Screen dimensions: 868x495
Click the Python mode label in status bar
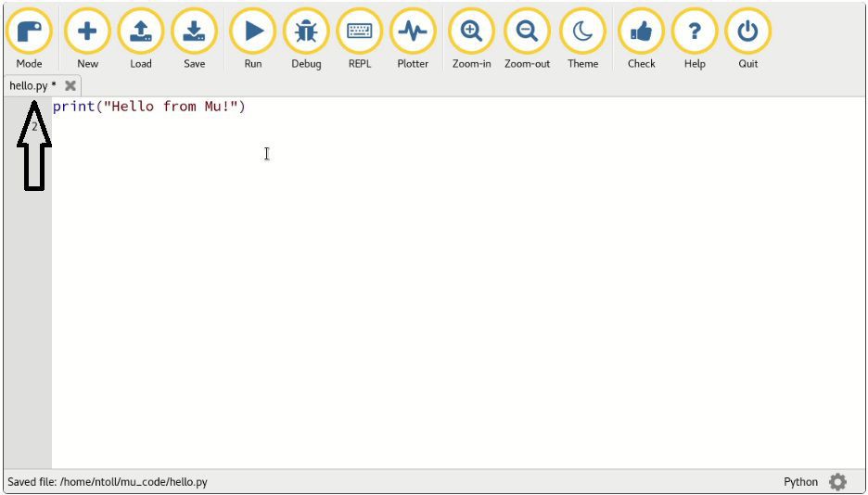tap(800, 482)
